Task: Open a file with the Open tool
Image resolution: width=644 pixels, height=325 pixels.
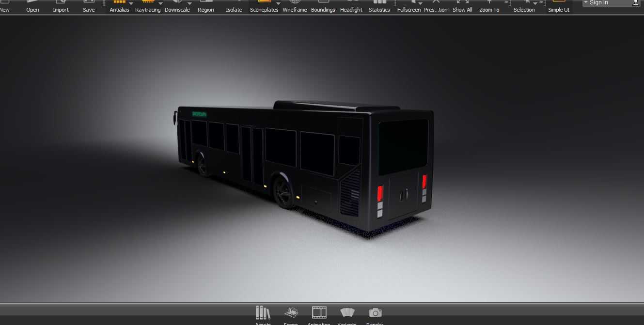Action: point(32,6)
